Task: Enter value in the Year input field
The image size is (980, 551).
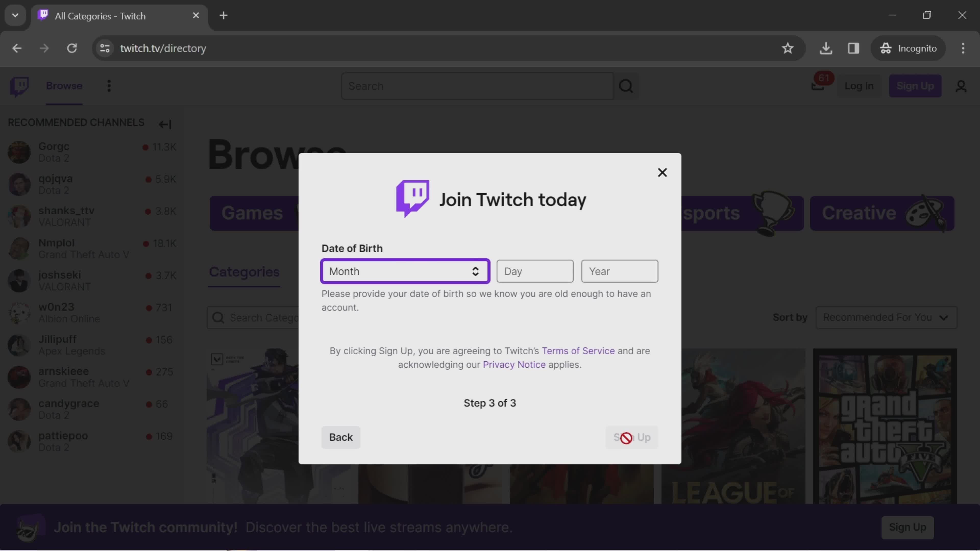Action: 618,271
